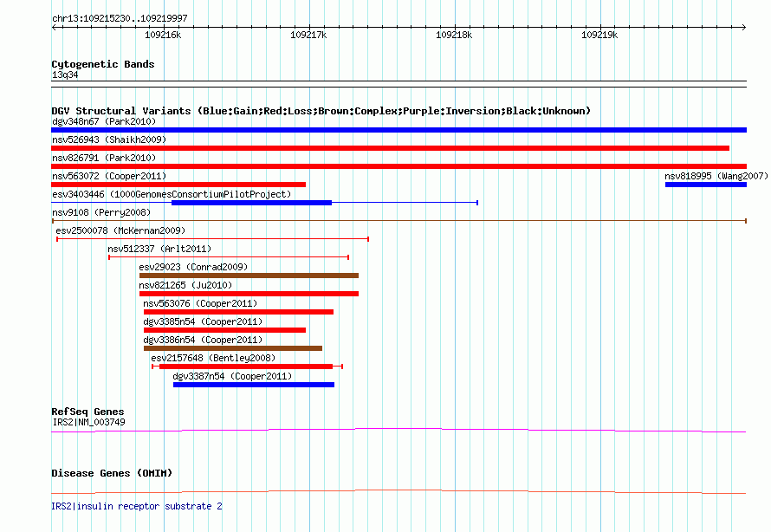The width and height of the screenshot is (771, 532).
Task: Select the nsv512337 (Arlt2011) red line
Action: (x=229, y=257)
